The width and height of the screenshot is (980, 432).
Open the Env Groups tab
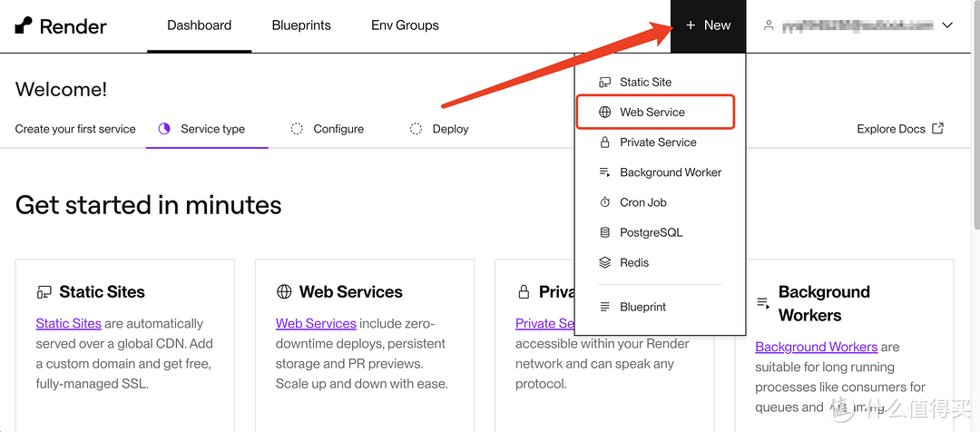point(405,25)
